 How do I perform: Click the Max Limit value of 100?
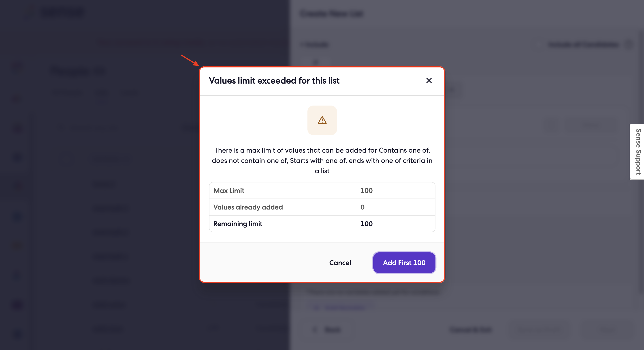[367, 190]
